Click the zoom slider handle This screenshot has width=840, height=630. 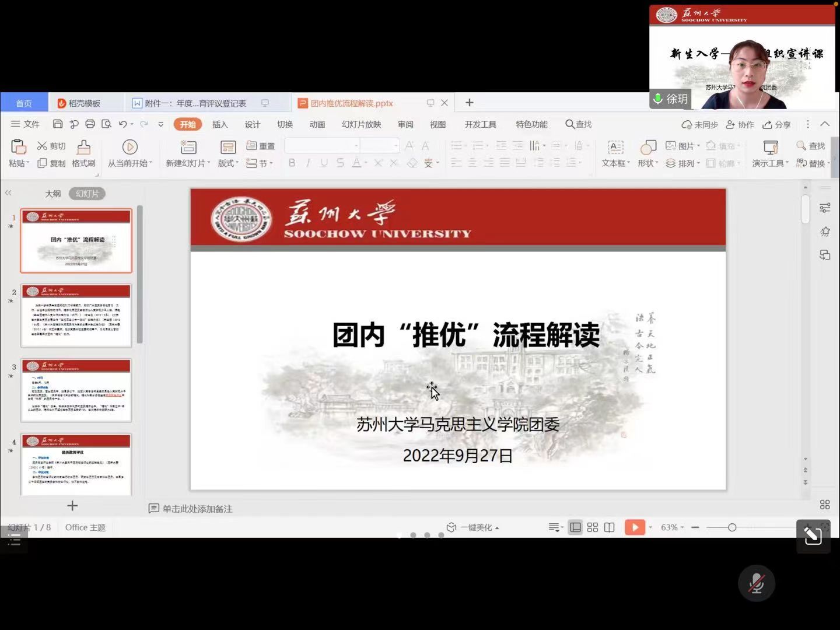731,527
